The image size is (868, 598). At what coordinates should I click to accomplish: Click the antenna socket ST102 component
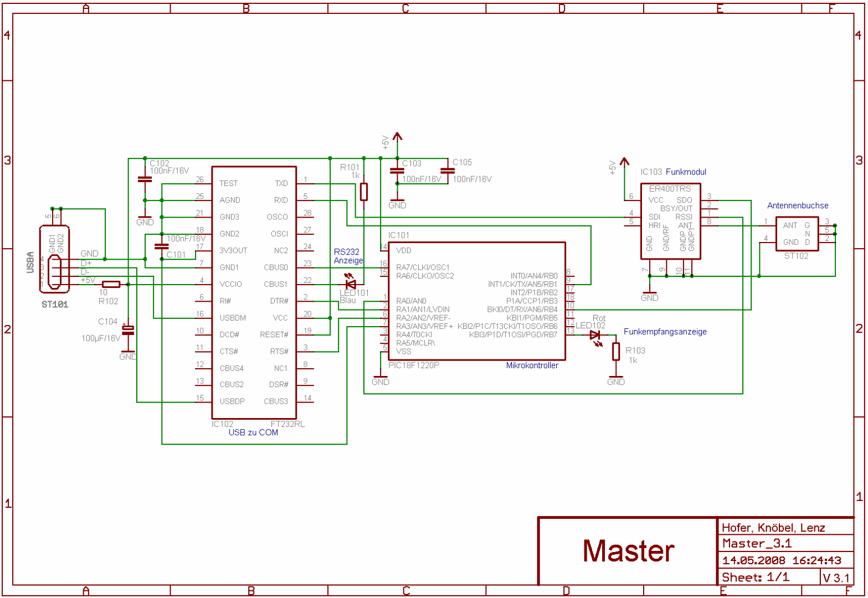click(x=797, y=234)
